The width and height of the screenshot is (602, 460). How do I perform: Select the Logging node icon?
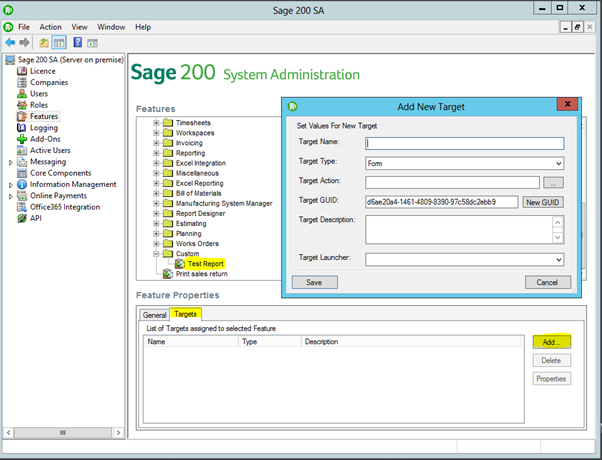(x=22, y=127)
